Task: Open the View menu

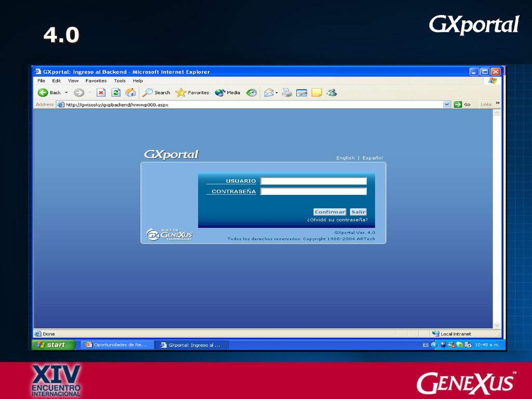Action: (x=73, y=81)
